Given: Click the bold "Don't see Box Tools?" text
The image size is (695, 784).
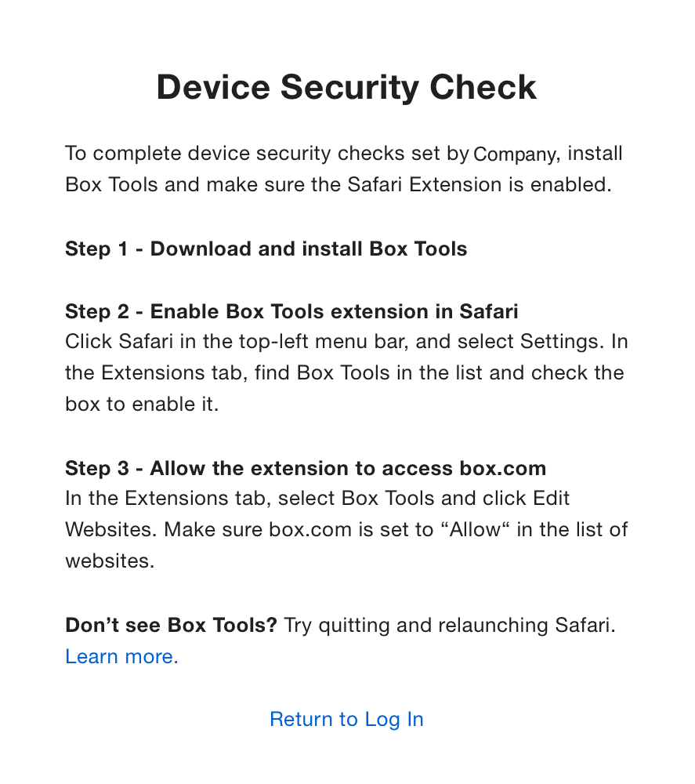Looking at the screenshot, I should 171,625.
